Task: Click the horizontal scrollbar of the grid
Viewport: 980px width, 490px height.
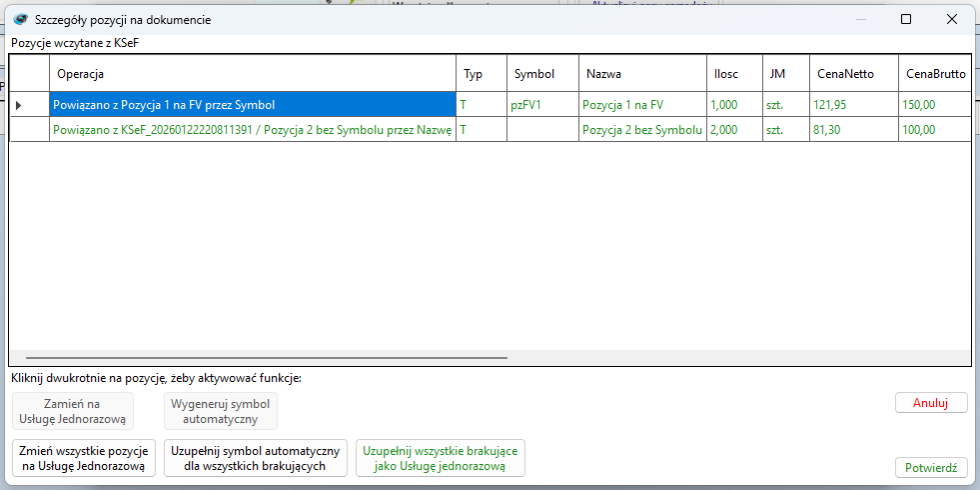Action: click(x=267, y=357)
